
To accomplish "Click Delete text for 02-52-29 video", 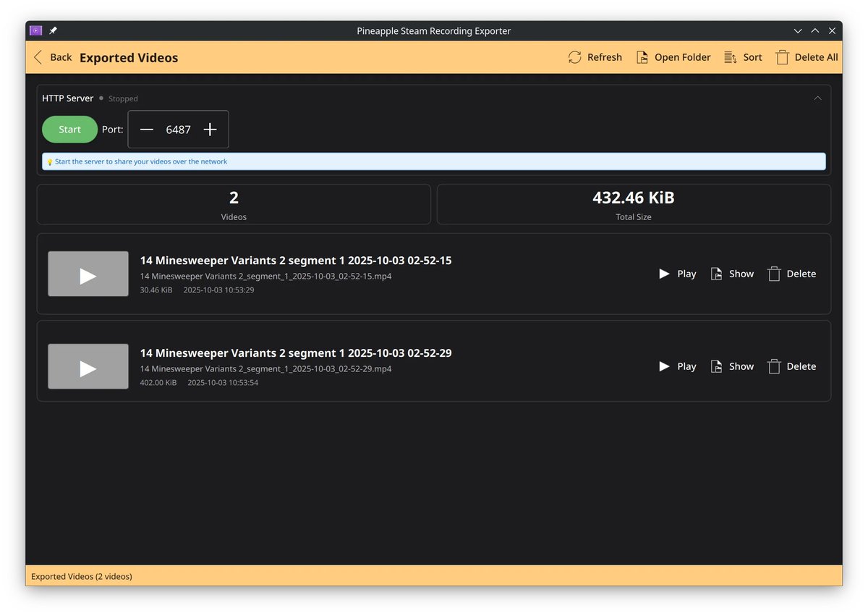I will click(x=801, y=366).
